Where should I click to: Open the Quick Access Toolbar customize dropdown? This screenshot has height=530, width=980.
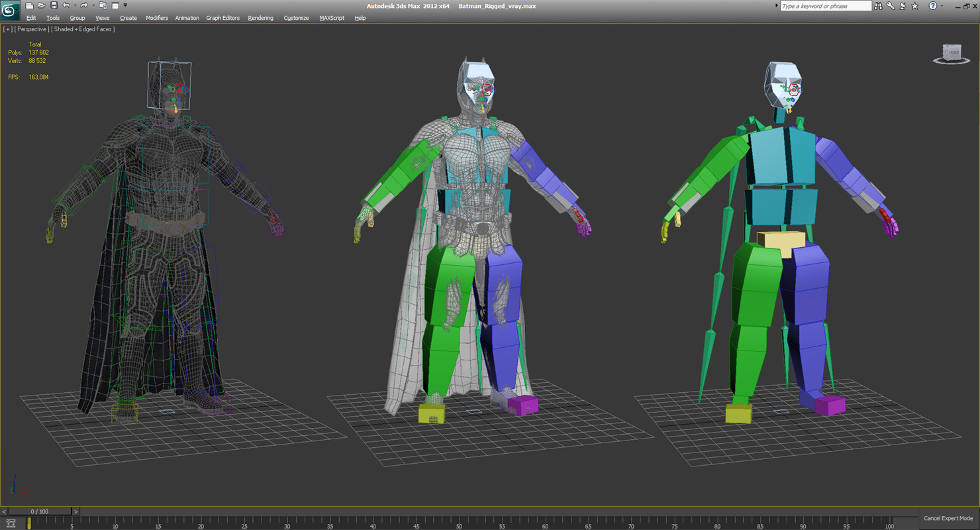[125, 6]
